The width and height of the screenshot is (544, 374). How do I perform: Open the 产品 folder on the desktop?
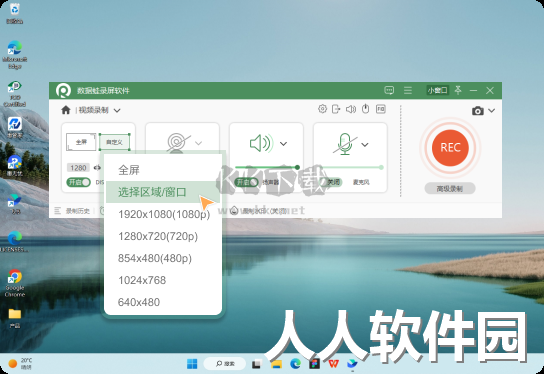pos(15,318)
